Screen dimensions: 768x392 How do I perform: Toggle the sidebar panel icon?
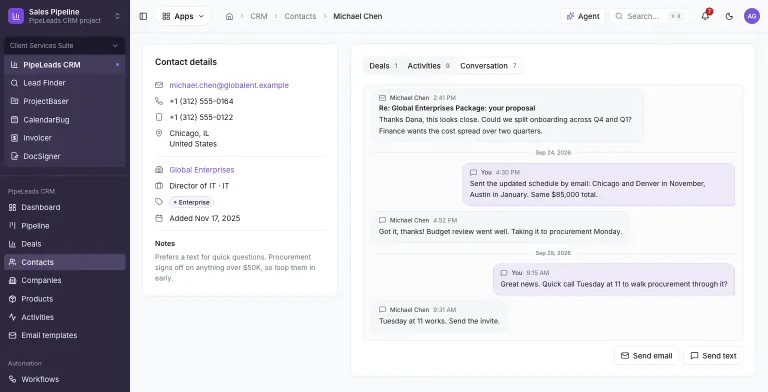tap(143, 16)
